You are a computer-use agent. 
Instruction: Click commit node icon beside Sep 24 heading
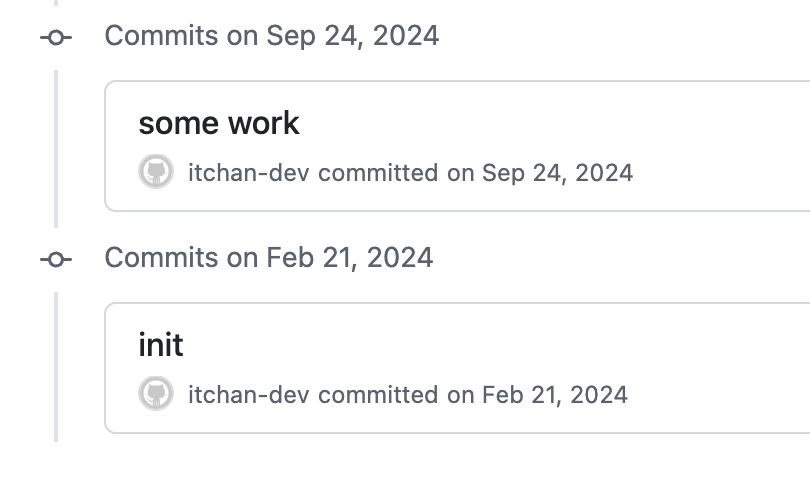coord(55,37)
